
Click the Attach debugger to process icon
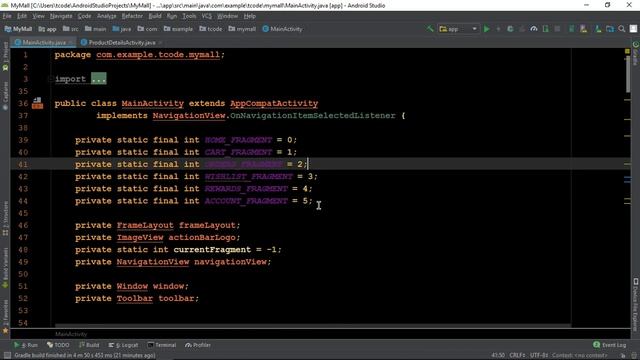(546, 29)
